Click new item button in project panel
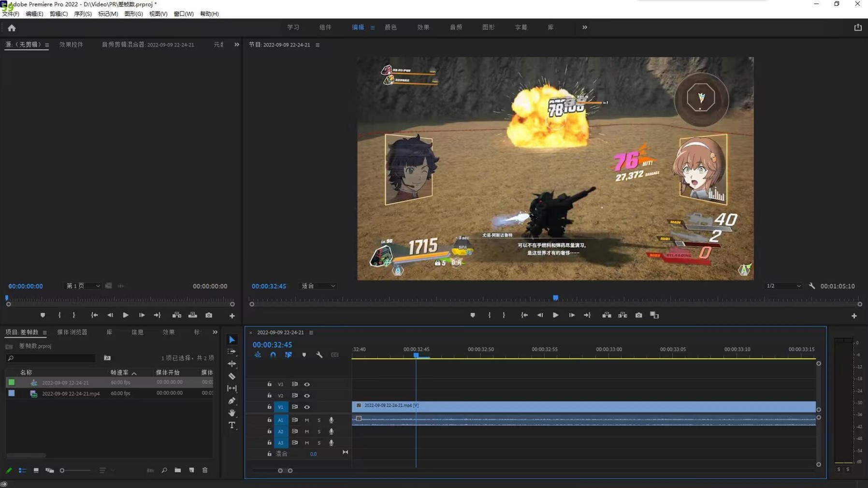This screenshot has height=488, width=868. [x=191, y=470]
